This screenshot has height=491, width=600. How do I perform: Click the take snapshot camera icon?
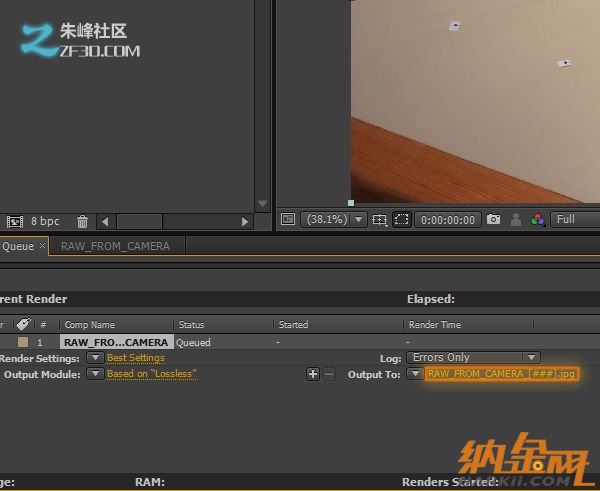(x=493, y=219)
